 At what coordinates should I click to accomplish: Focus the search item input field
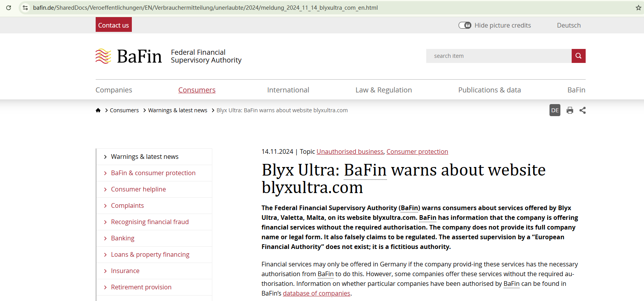[499, 56]
